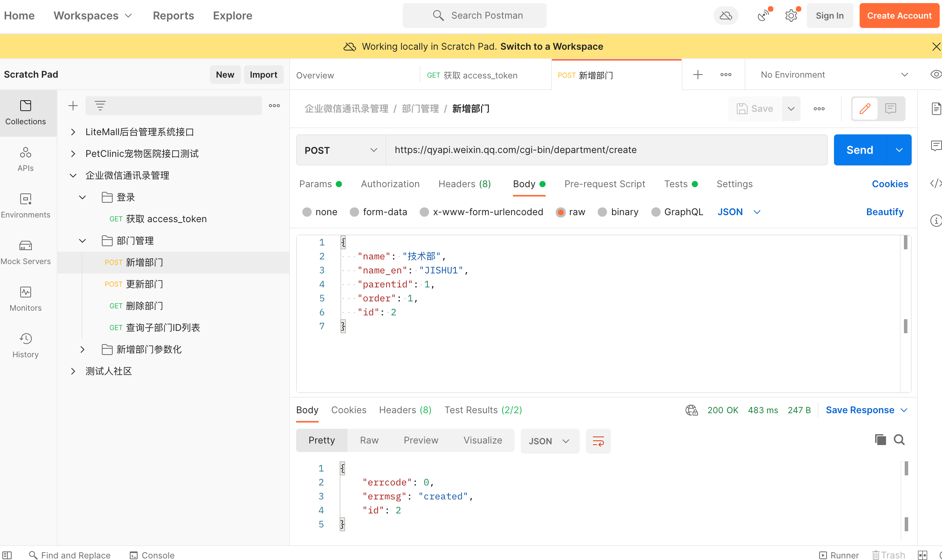Click the cloud offline sync icon
The image size is (942, 560).
[x=726, y=16]
